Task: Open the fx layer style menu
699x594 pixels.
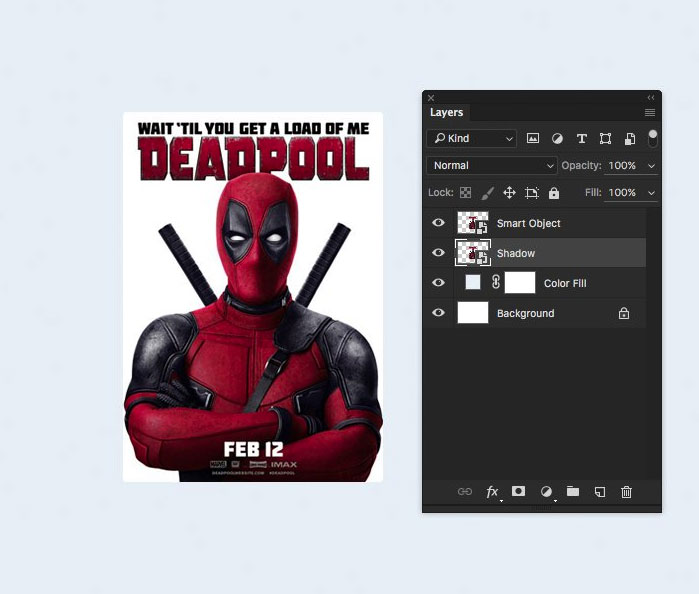Action: coord(492,491)
